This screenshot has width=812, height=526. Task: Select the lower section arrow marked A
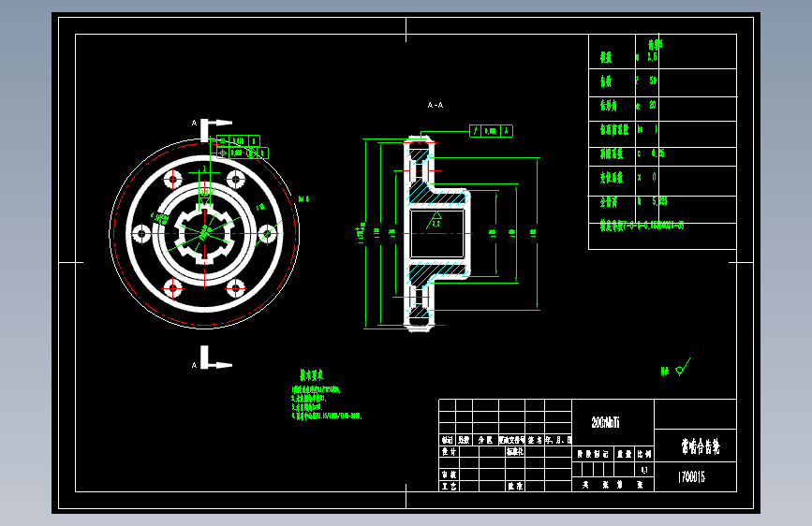coord(216,358)
